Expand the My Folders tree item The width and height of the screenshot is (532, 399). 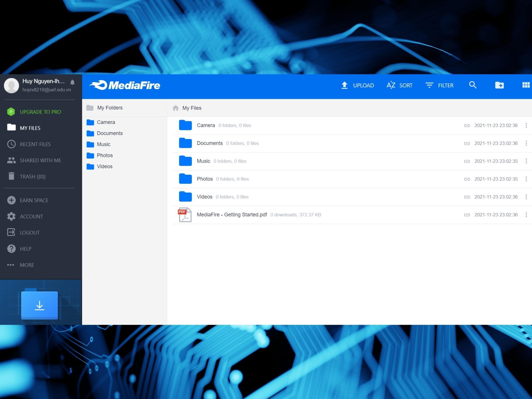[110, 108]
